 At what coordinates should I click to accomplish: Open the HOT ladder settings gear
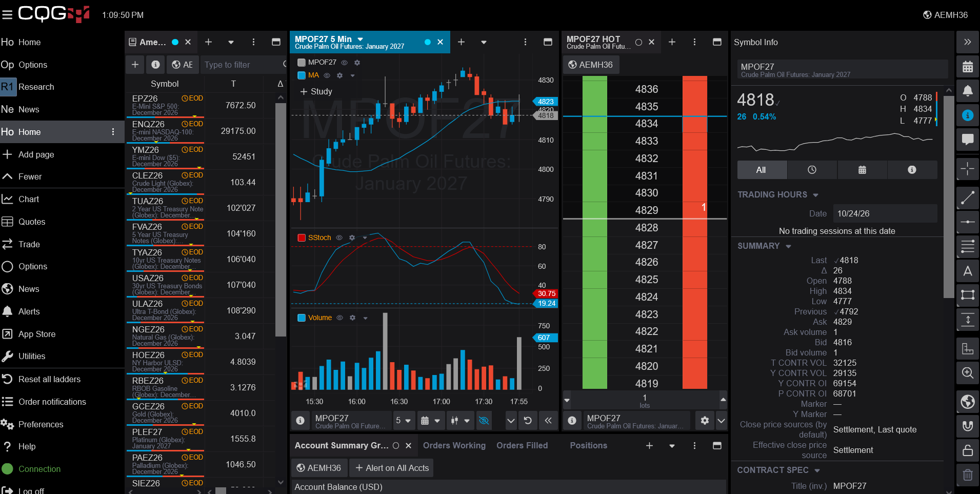click(x=705, y=421)
